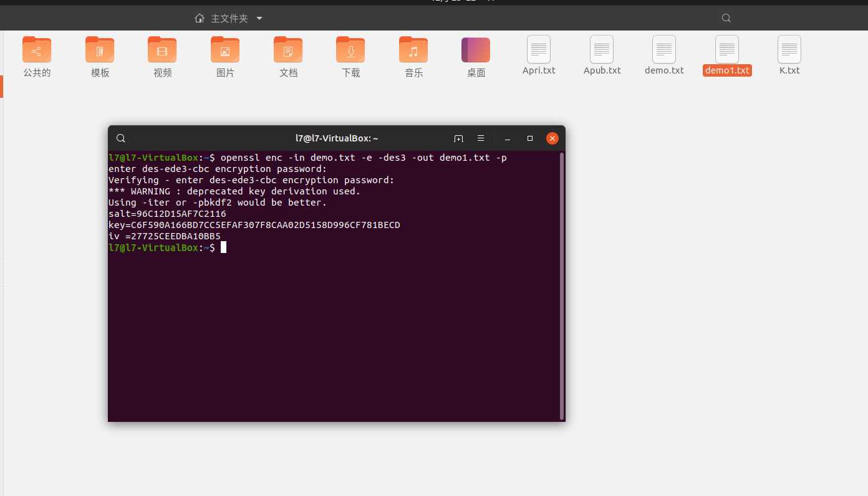Click the terminal search icon
The width and height of the screenshot is (868, 496).
[x=121, y=138]
